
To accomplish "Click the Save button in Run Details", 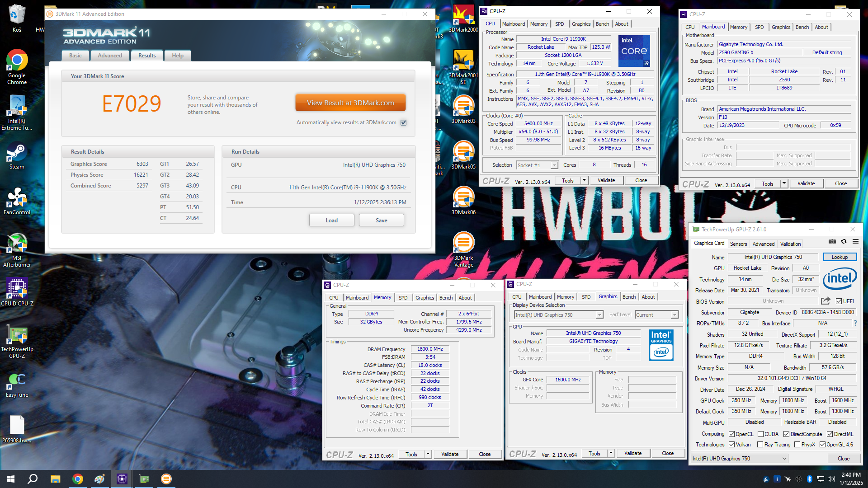I will tap(382, 221).
